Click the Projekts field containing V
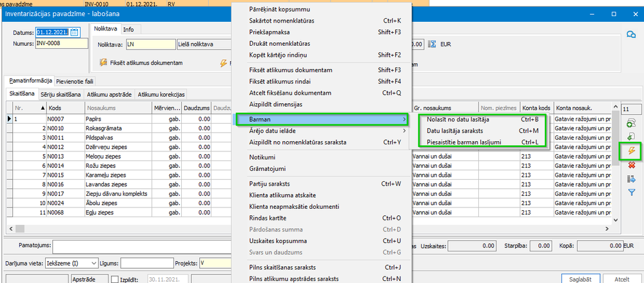This screenshot has width=644, height=283. point(215,263)
